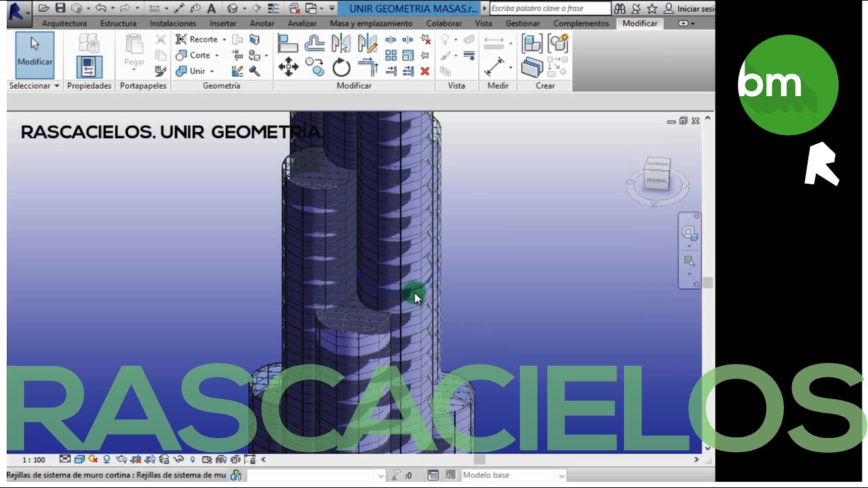Viewport: 868px width, 488px height.
Task: Click the red X Delete tool
Action: 425,71
